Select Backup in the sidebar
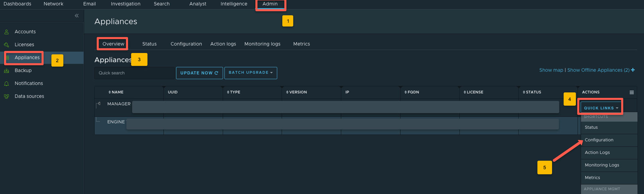 point(23,70)
